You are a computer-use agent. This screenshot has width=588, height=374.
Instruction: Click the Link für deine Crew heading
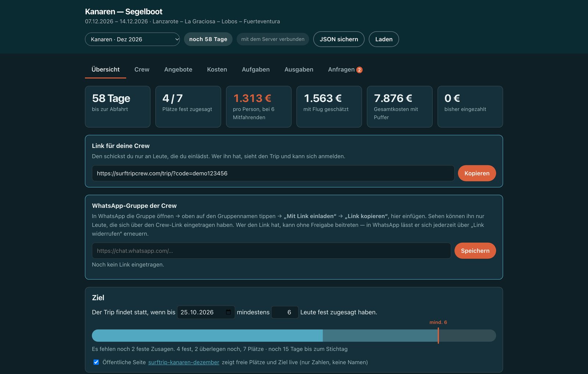[x=121, y=146]
